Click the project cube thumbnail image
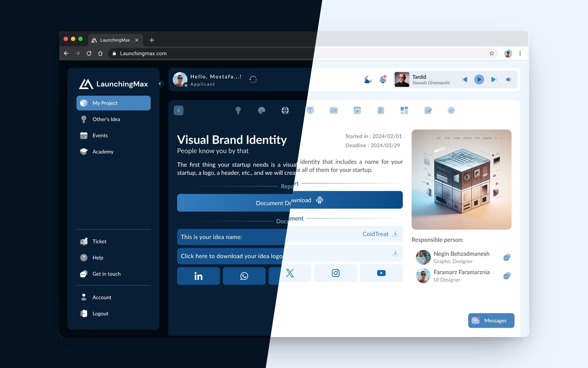 (462, 180)
